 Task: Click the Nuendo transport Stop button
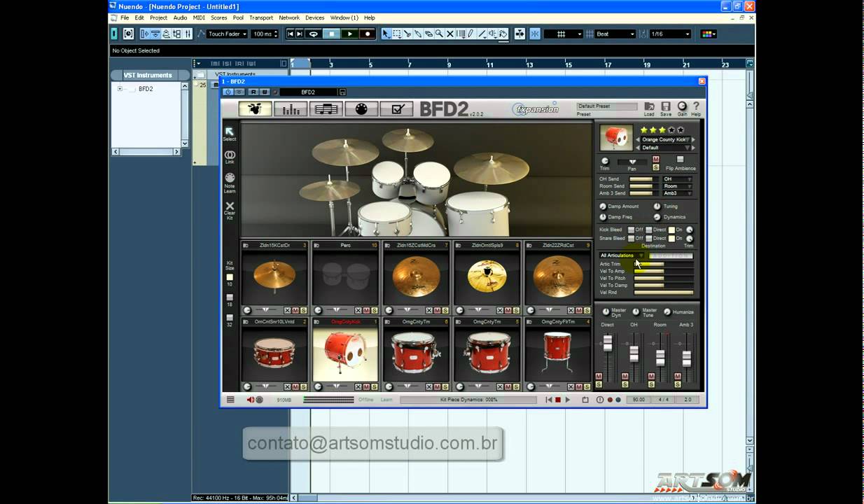point(332,34)
